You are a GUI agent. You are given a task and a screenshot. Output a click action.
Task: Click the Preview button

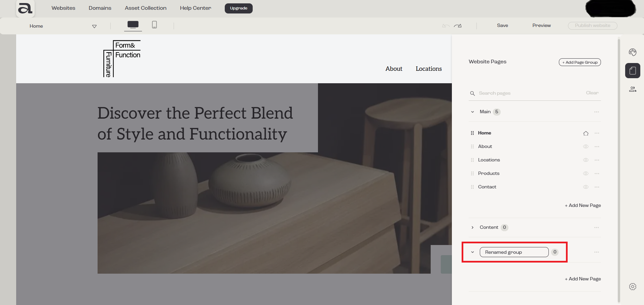click(x=541, y=26)
